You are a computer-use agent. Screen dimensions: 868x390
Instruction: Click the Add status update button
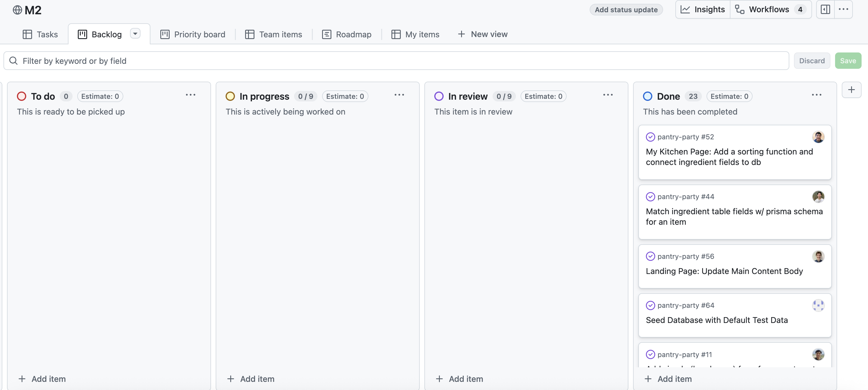[x=626, y=9]
